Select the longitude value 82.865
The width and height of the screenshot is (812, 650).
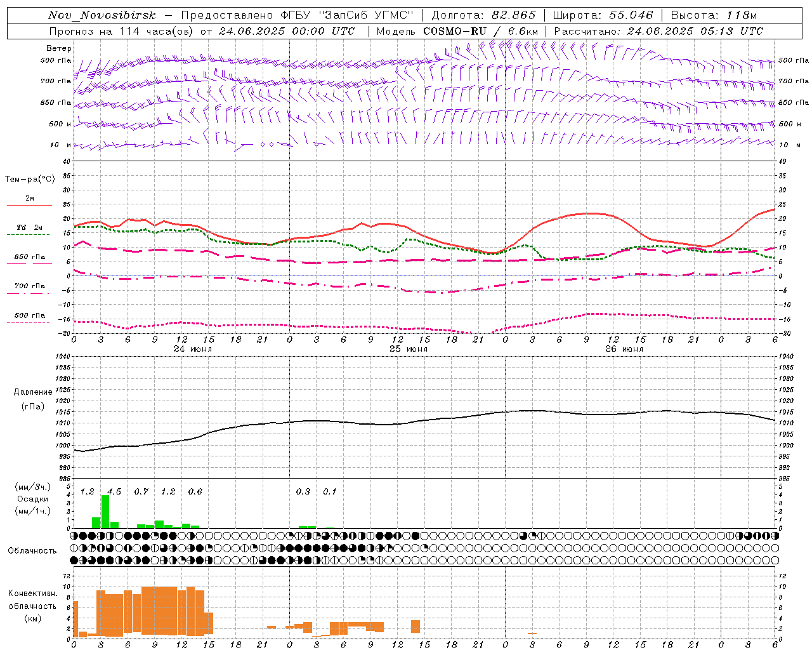(514, 15)
